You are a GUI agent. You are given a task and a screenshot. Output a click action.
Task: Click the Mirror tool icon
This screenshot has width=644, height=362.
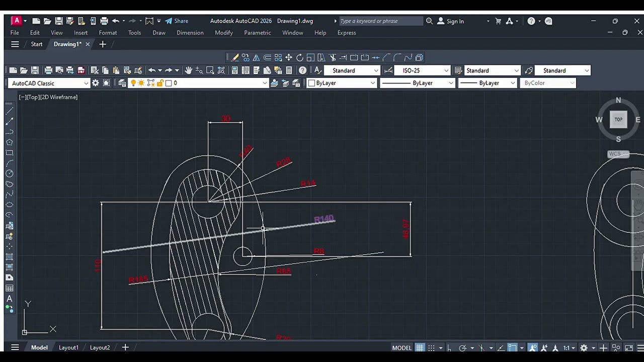point(256,58)
